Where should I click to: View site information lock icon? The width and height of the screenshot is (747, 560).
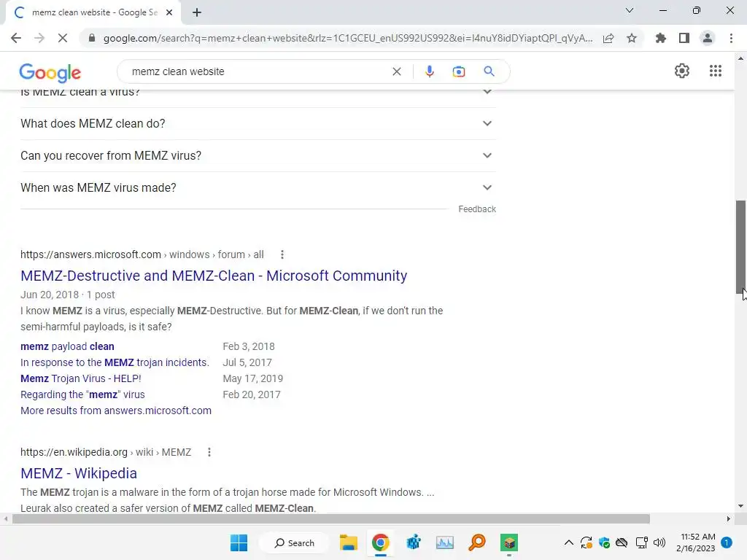(92, 38)
